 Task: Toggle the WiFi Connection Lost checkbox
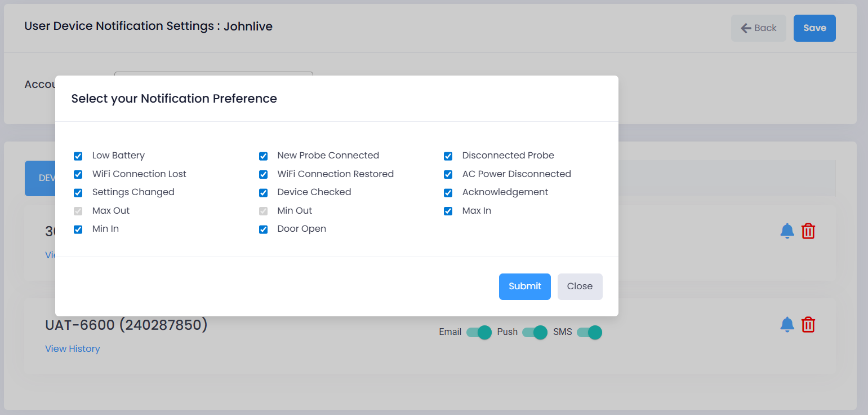[x=78, y=174]
